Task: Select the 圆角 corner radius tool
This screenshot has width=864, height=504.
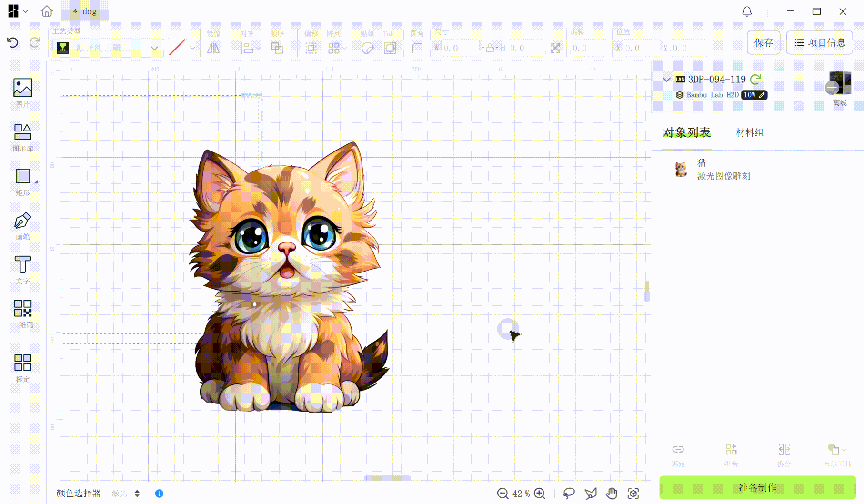Action: (x=417, y=48)
